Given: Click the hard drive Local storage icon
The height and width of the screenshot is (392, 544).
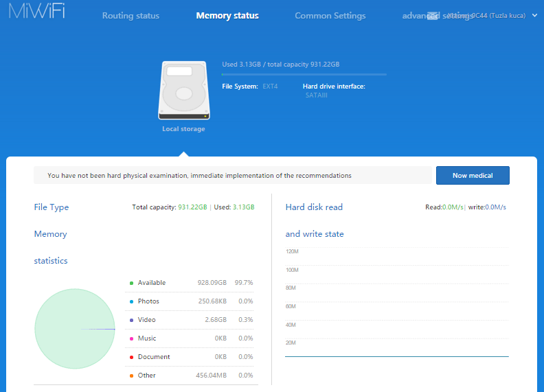Looking at the screenshot, I should 183,91.
